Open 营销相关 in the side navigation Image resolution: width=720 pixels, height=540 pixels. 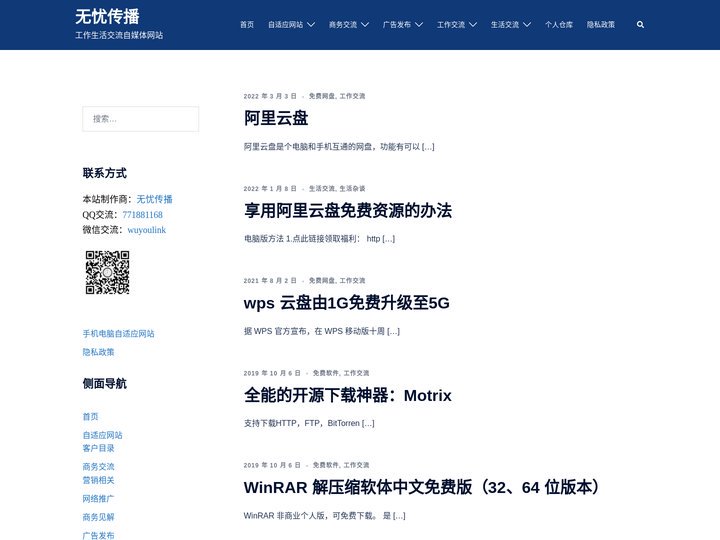(98, 480)
